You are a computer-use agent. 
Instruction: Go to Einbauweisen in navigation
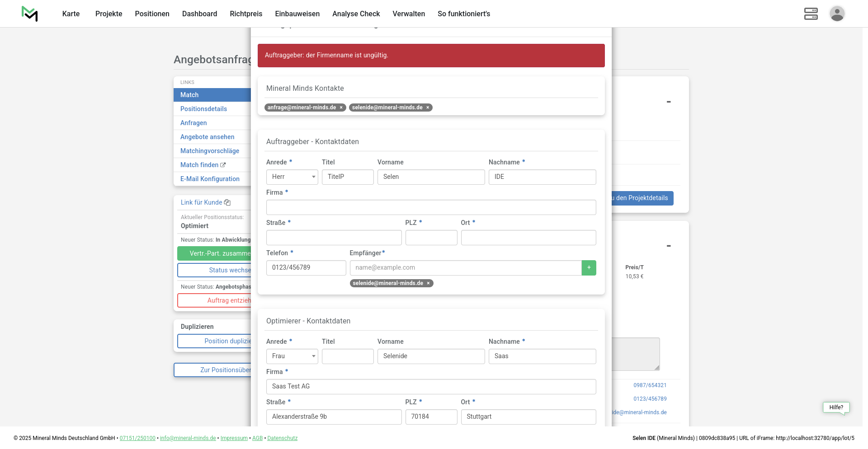pos(297,14)
